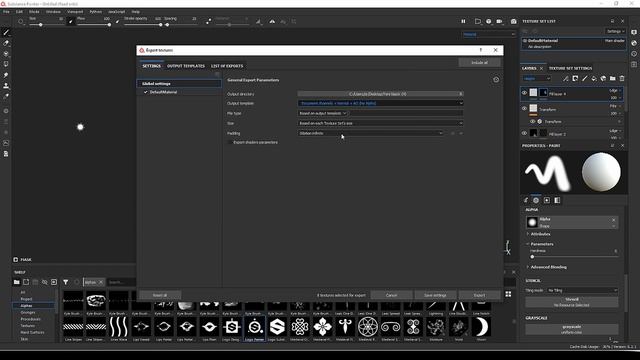The width and height of the screenshot is (640, 360).
Task: Select the Paint brush tool
Action: [6, 32]
